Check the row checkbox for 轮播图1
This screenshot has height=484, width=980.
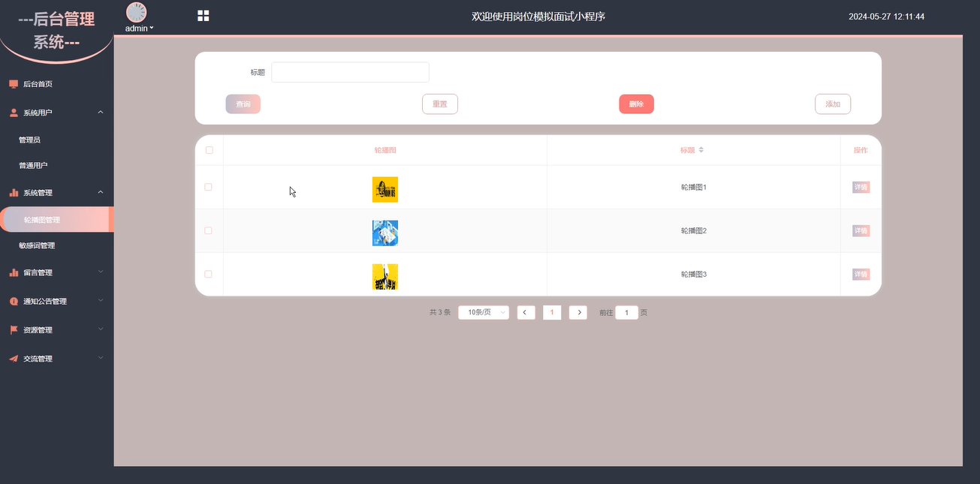click(x=209, y=187)
